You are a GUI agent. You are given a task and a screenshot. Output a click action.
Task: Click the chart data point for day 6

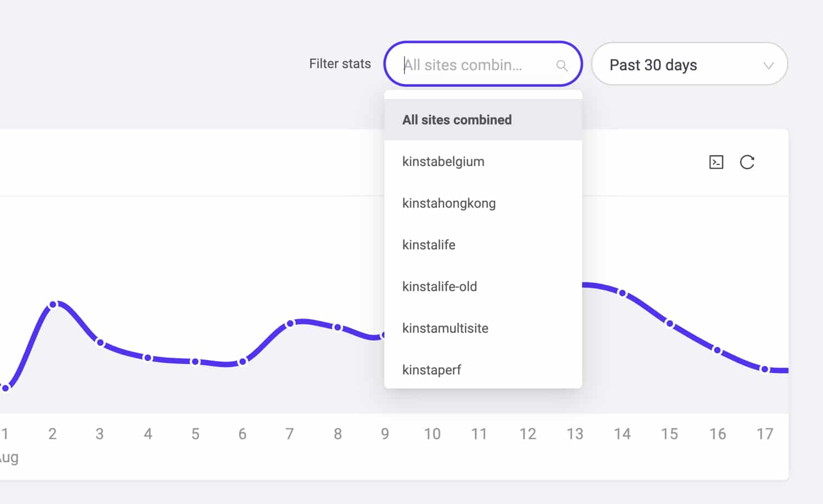243,361
